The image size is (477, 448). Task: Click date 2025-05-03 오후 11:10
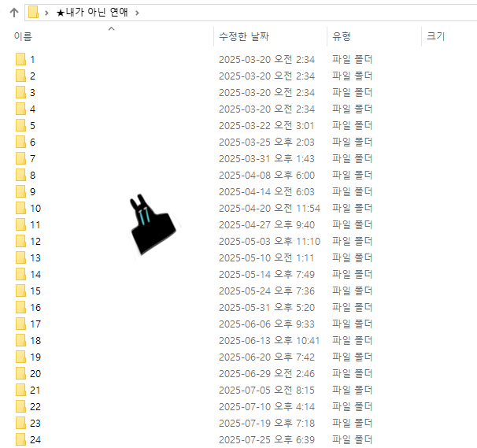(x=269, y=241)
